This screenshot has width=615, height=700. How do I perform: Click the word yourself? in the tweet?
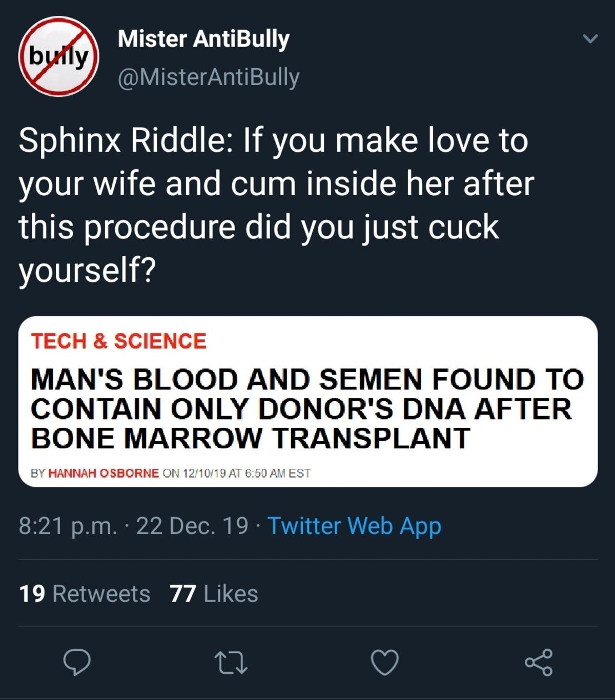87,271
